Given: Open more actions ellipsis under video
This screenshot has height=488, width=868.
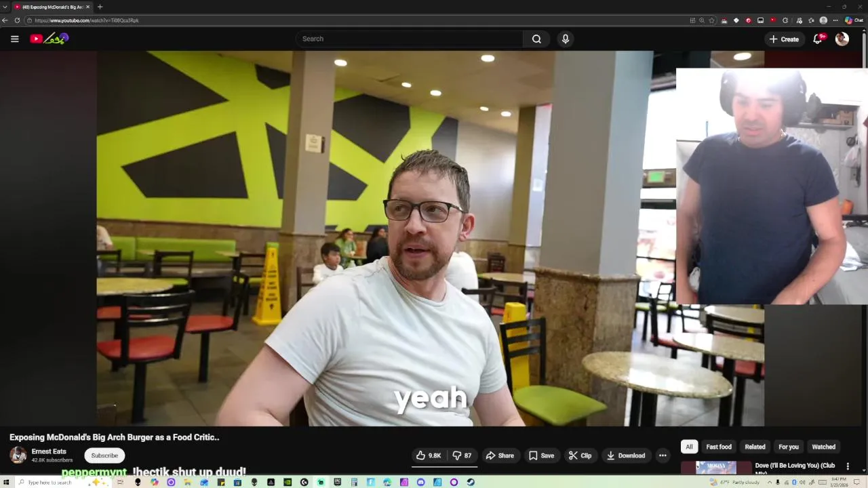Looking at the screenshot, I should (x=663, y=455).
